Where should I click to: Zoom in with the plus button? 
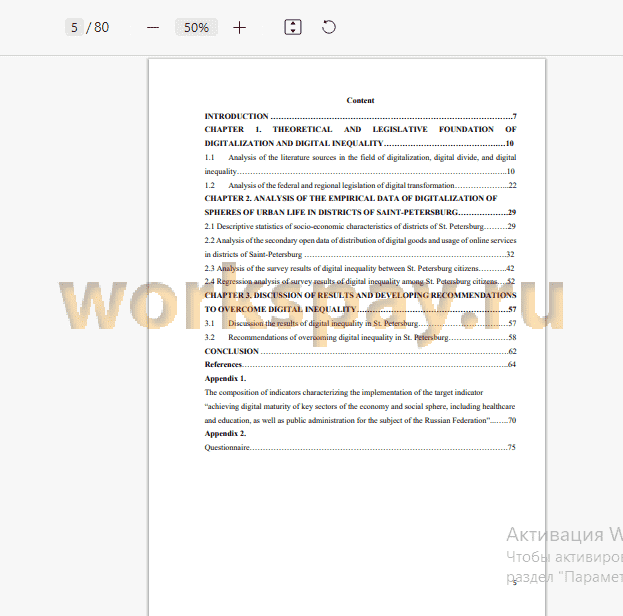click(x=239, y=27)
